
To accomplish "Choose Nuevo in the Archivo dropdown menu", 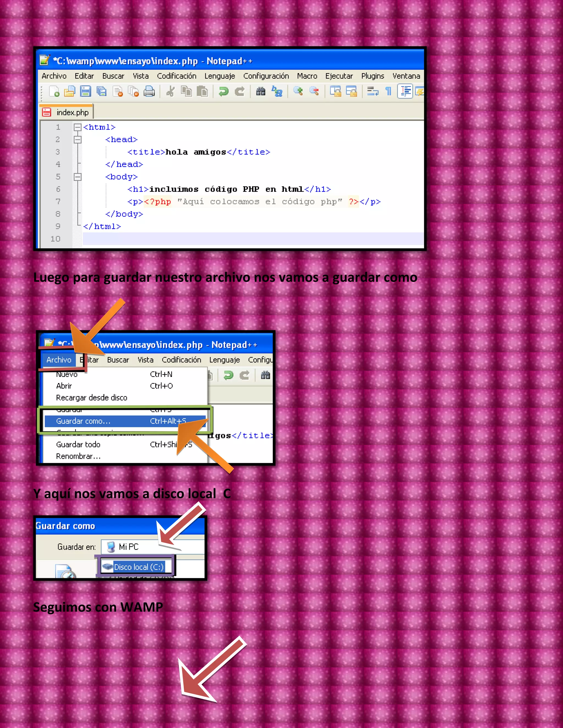I will (125, 374).
